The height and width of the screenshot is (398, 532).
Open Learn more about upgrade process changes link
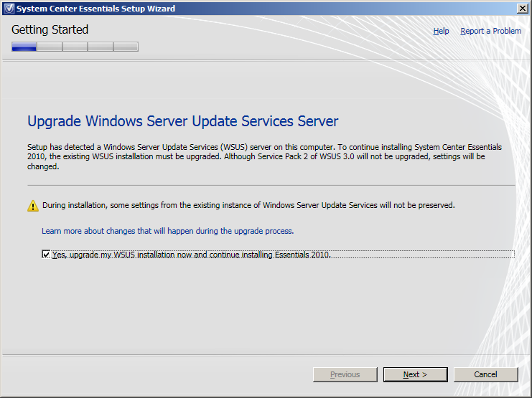(167, 231)
